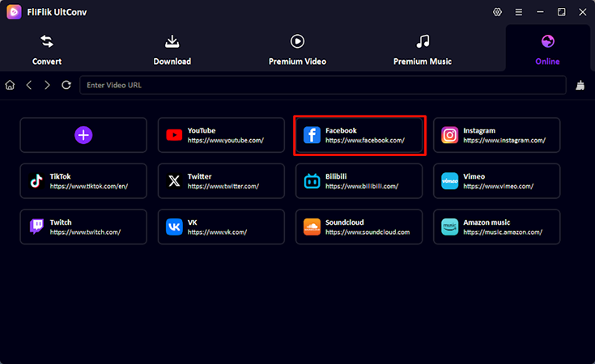The image size is (595, 364).
Task: Open the Vimeo site tile
Action: click(x=497, y=181)
